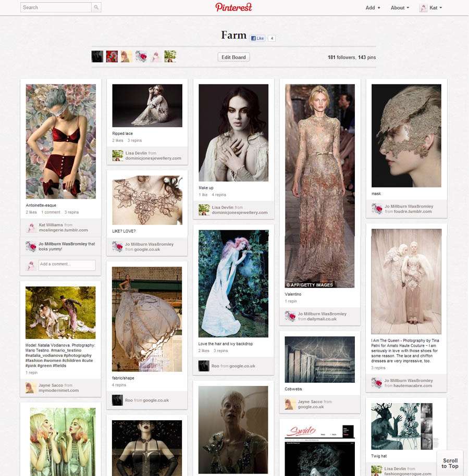Viewport: 469px width, 476px height.
Task: Click the Facebook Like button
Action: coord(257,38)
